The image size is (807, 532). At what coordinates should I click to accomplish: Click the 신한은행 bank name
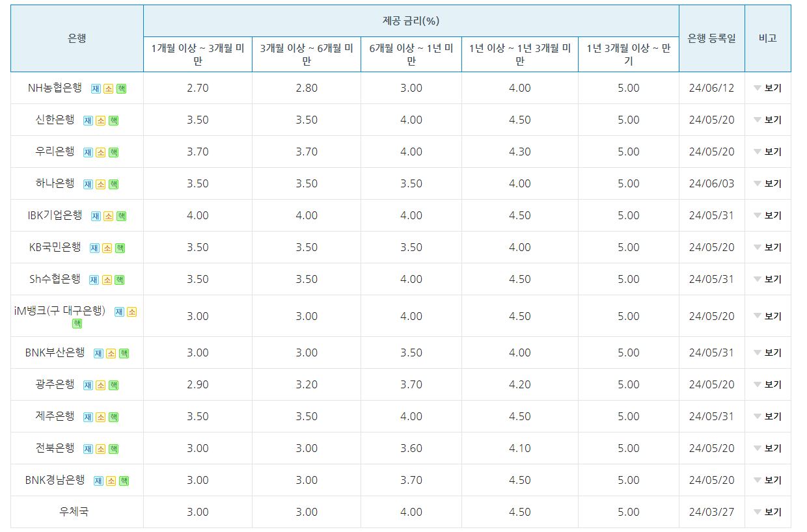click(55, 120)
